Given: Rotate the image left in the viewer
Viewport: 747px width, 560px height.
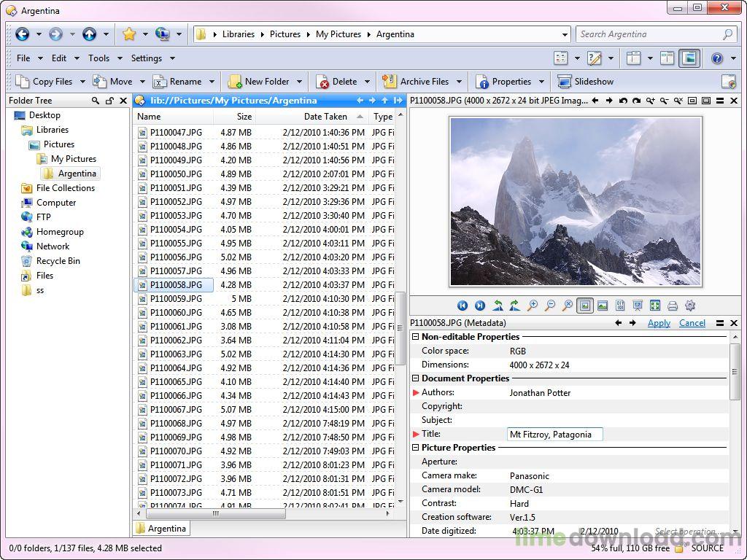Looking at the screenshot, I should [x=498, y=306].
